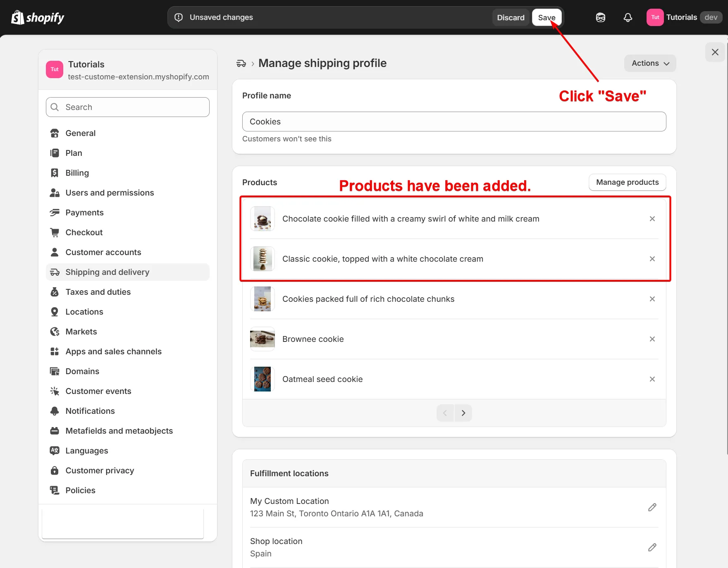
Task: Discard the unsaved changes
Action: click(511, 17)
